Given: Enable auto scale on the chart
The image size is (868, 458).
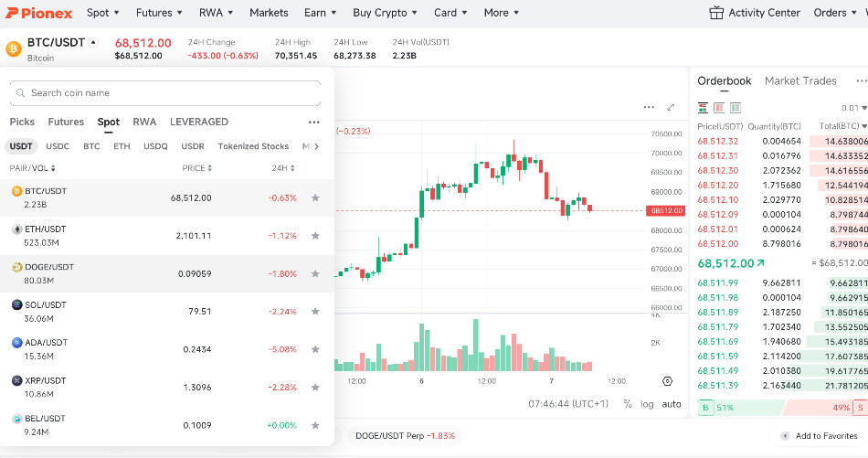Looking at the screenshot, I should [x=672, y=404].
